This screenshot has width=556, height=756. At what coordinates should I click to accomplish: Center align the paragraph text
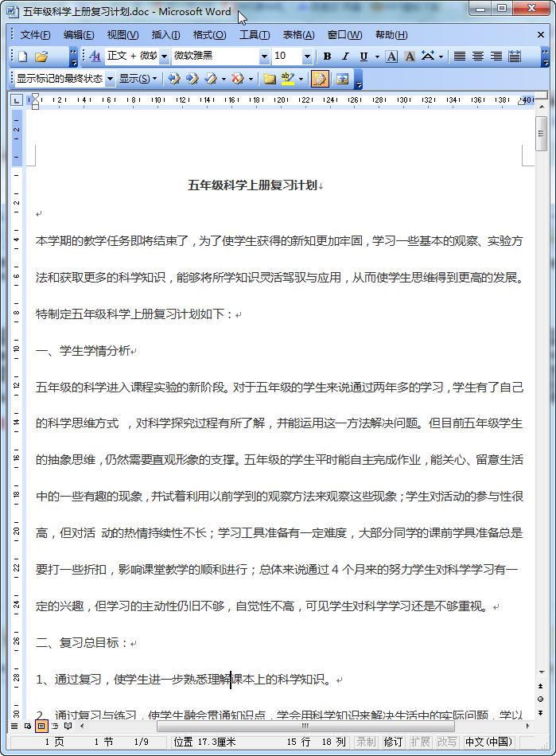point(478,57)
